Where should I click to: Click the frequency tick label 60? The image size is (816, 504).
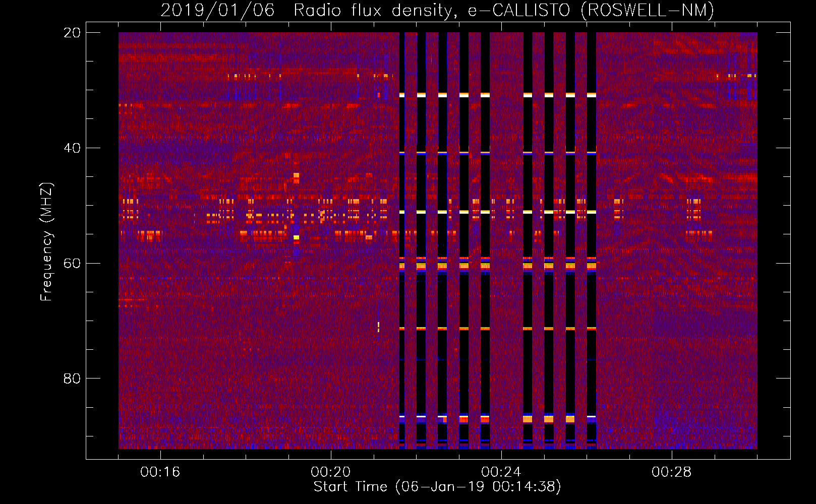72,263
